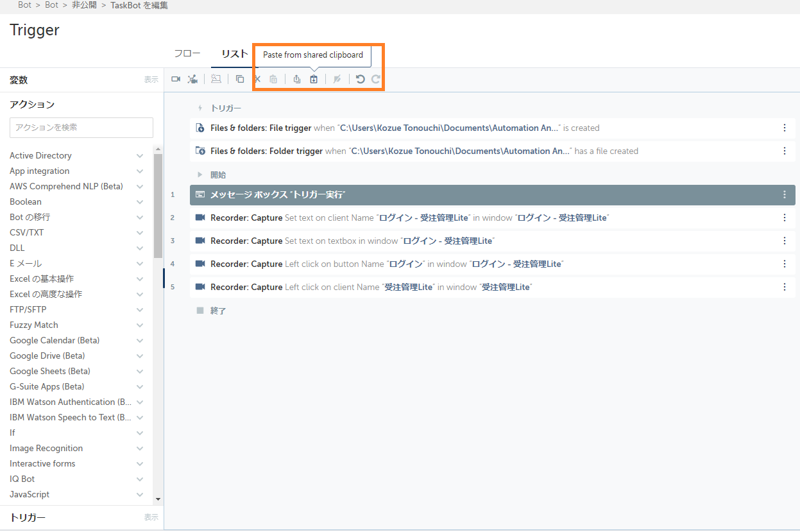The image size is (800, 532).
Task: Expand Active Directory action group
Action: (x=140, y=155)
